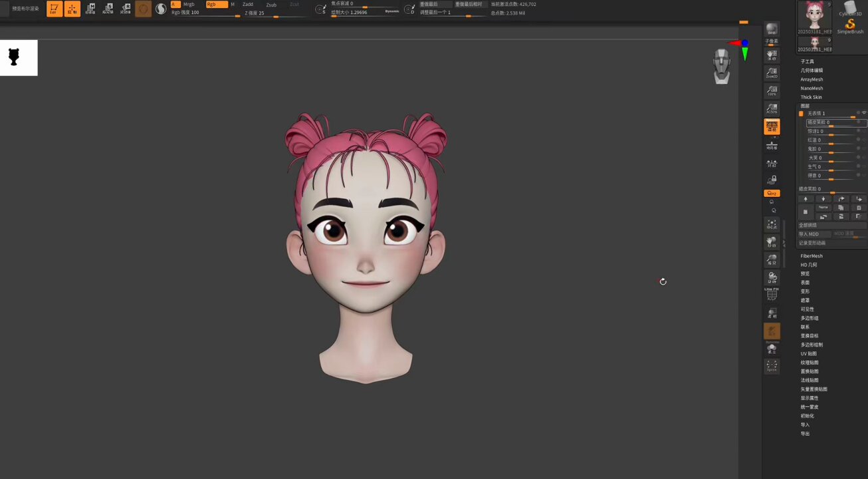Viewport: 868px width, 479px height.
Task: Click the PolyF wireframe icon
Action: pos(772,294)
